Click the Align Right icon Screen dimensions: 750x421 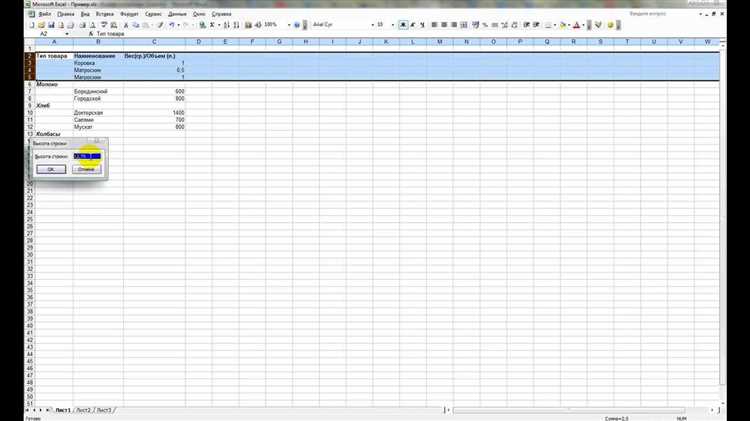tap(453, 25)
